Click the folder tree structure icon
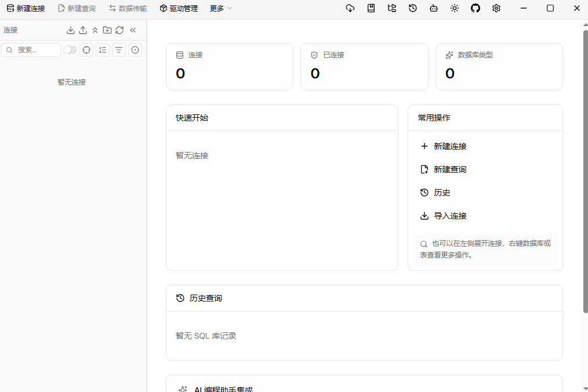The height and width of the screenshot is (392, 588). [x=392, y=8]
